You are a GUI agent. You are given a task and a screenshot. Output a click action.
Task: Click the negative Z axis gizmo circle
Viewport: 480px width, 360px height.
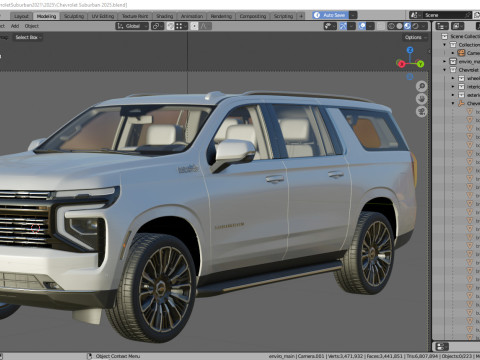[x=410, y=77]
